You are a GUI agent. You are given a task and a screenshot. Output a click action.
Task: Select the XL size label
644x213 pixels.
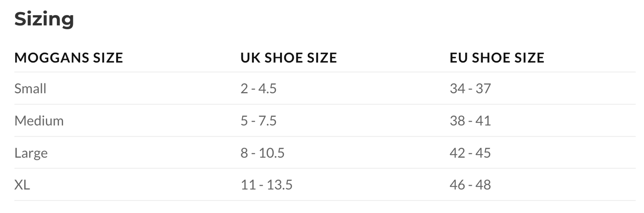tap(22, 185)
